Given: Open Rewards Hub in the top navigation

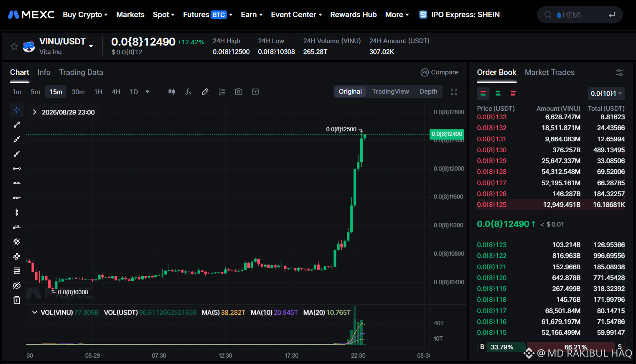Looking at the screenshot, I should click(x=354, y=15).
